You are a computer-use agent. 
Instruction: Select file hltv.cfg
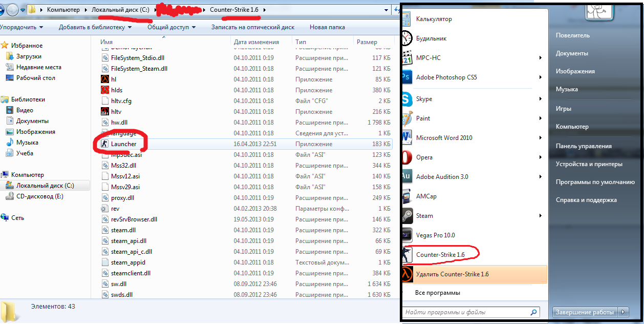121,101
